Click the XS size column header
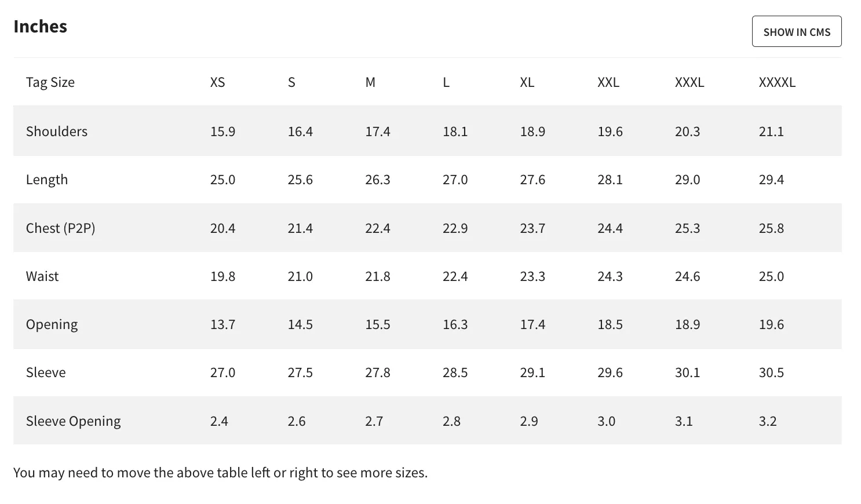Screen dimensions: 861x504 click(x=217, y=82)
